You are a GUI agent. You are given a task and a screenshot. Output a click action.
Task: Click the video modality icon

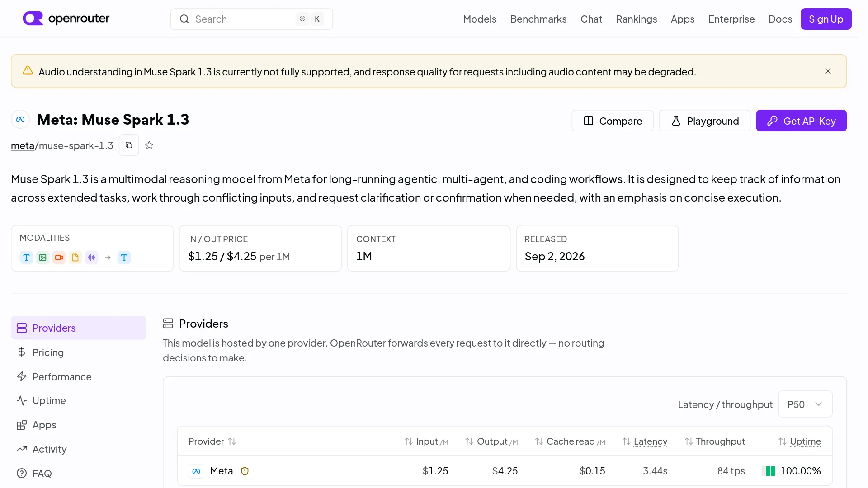(x=59, y=258)
